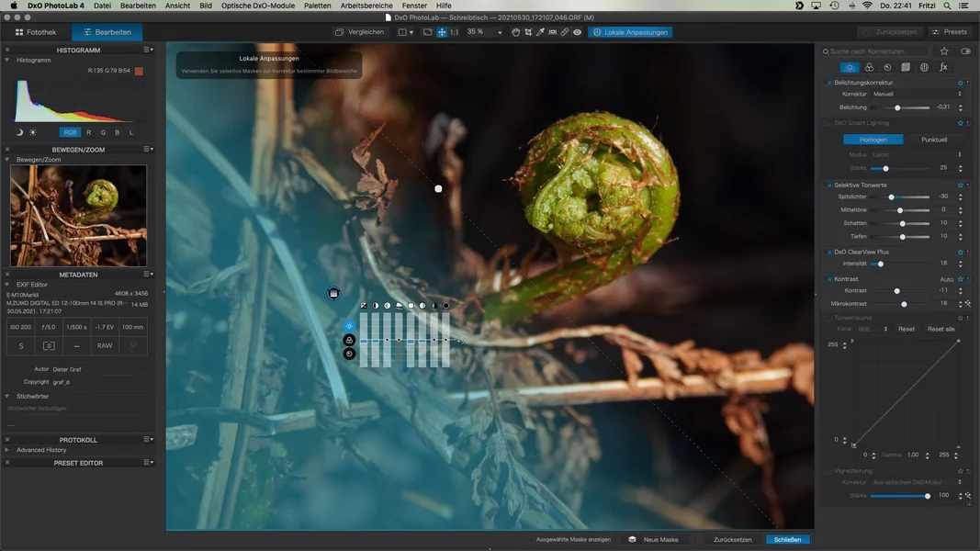980x551 pixels.
Task: Click the Schließen button
Action: coord(787,539)
